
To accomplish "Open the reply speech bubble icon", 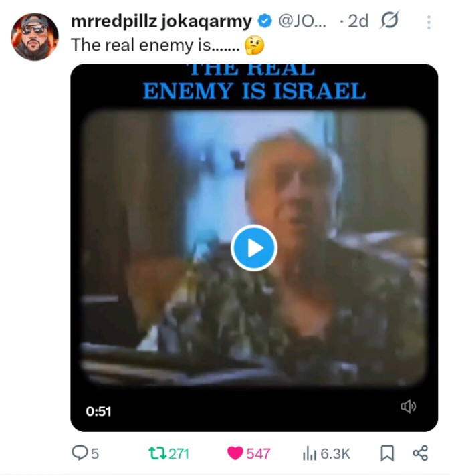I will click(80, 453).
